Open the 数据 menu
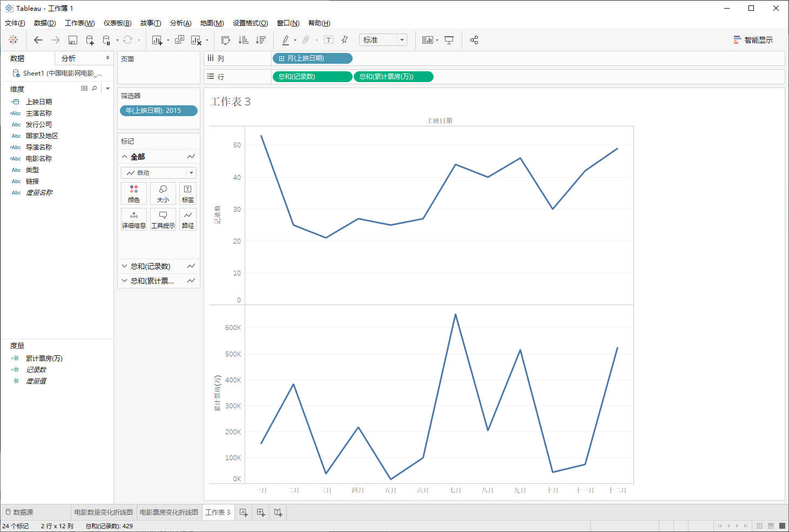This screenshot has height=532, width=789. pos(45,23)
